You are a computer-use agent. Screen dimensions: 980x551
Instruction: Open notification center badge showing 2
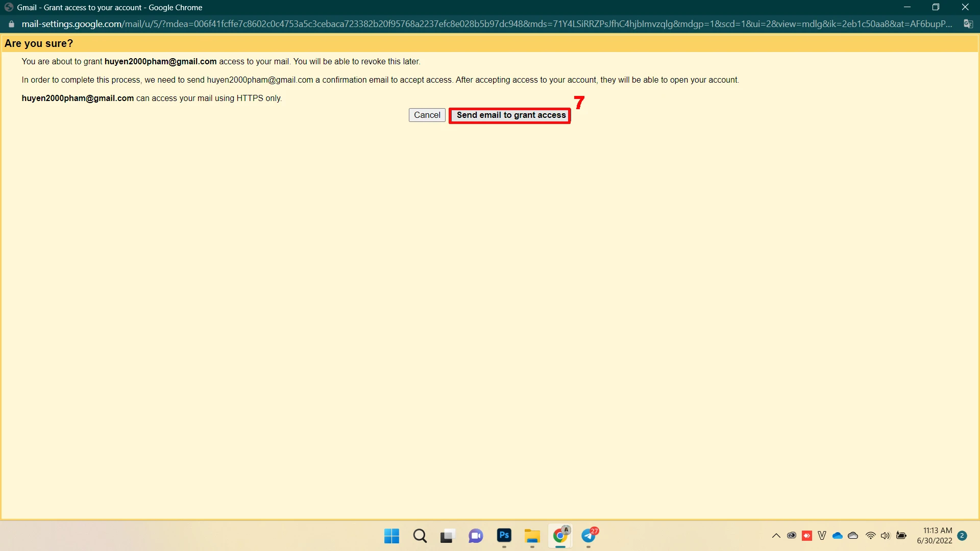pos(962,536)
